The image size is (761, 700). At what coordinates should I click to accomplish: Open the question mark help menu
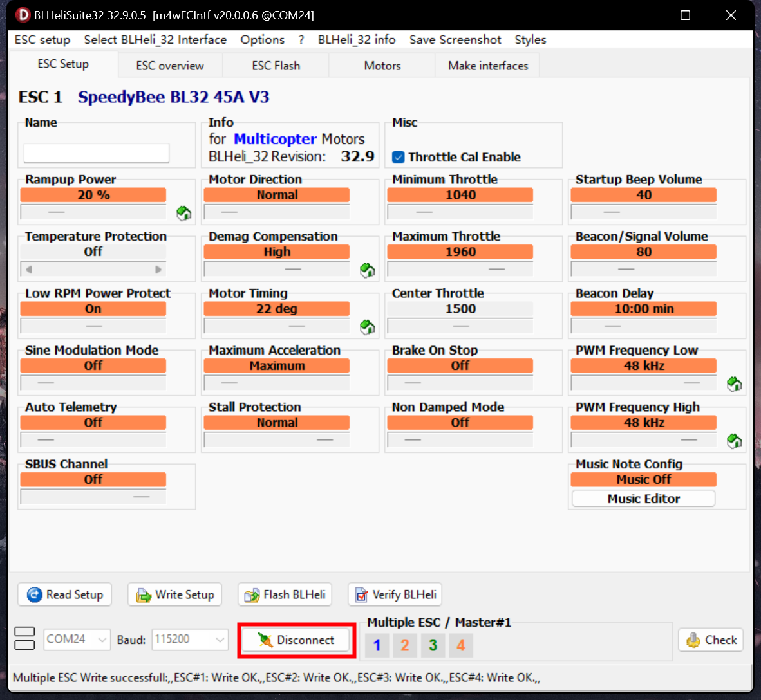pos(301,40)
